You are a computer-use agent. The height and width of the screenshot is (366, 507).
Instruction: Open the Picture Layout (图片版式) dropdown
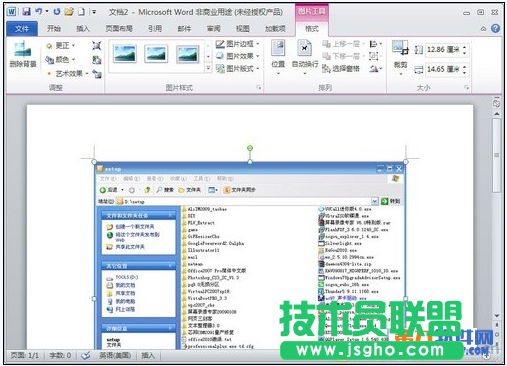237,69
